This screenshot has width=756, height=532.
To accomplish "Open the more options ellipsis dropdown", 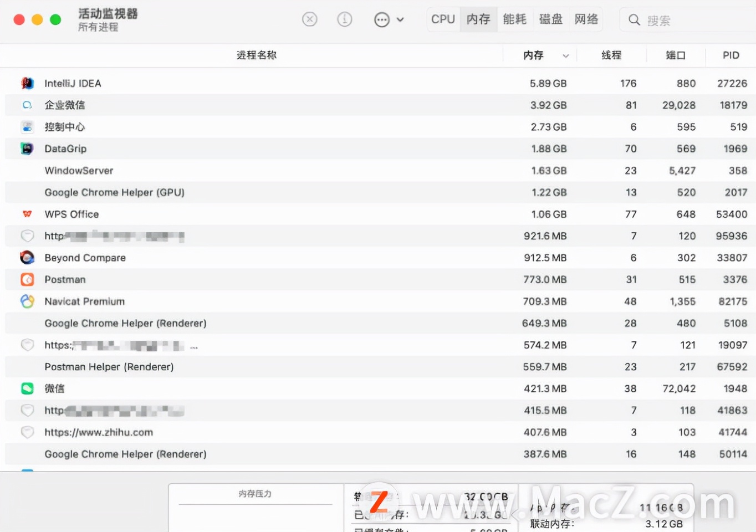I will [381, 19].
